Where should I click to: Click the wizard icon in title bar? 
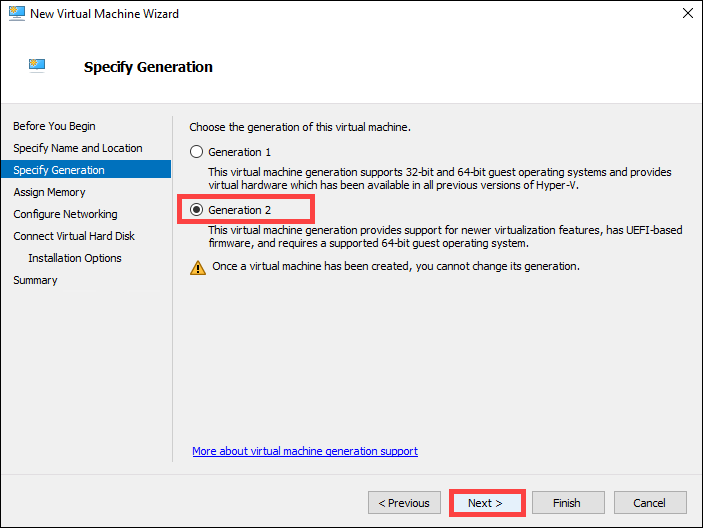tap(16, 13)
